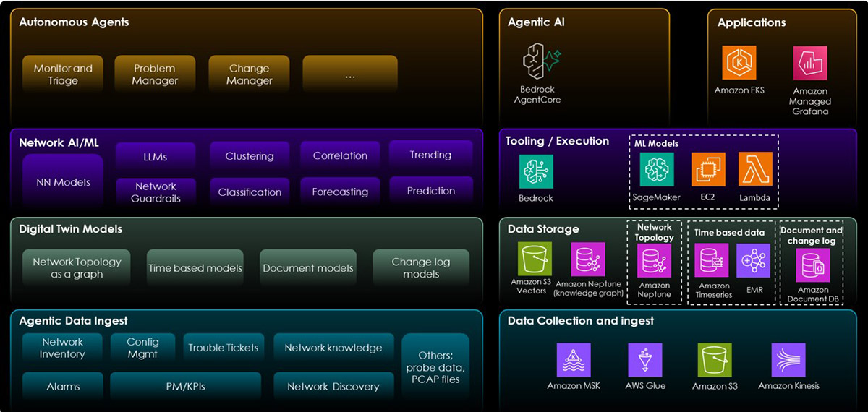Viewport: 868px width, 412px height.
Task: Select the Amazon Document DB icon
Action: (x=813, y=265)
